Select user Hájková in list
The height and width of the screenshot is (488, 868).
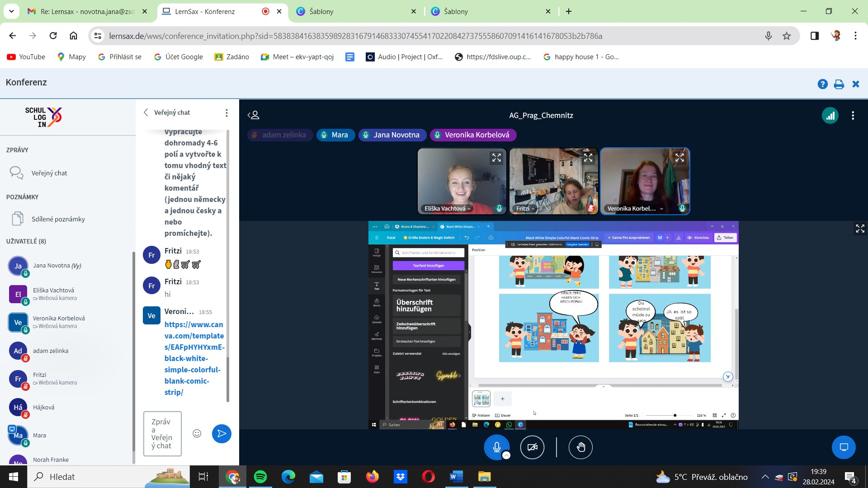point(68,407)
